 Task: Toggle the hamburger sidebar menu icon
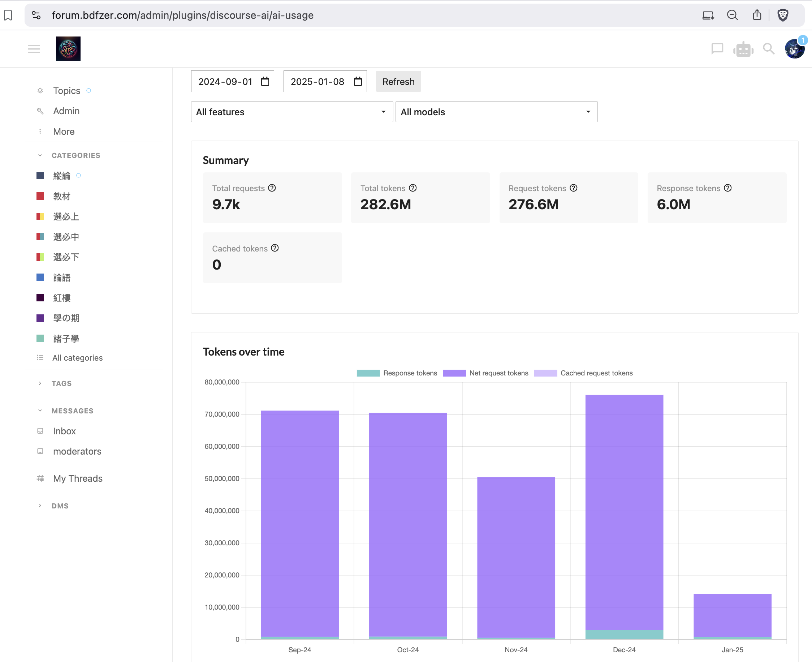(x=34, y=49)
